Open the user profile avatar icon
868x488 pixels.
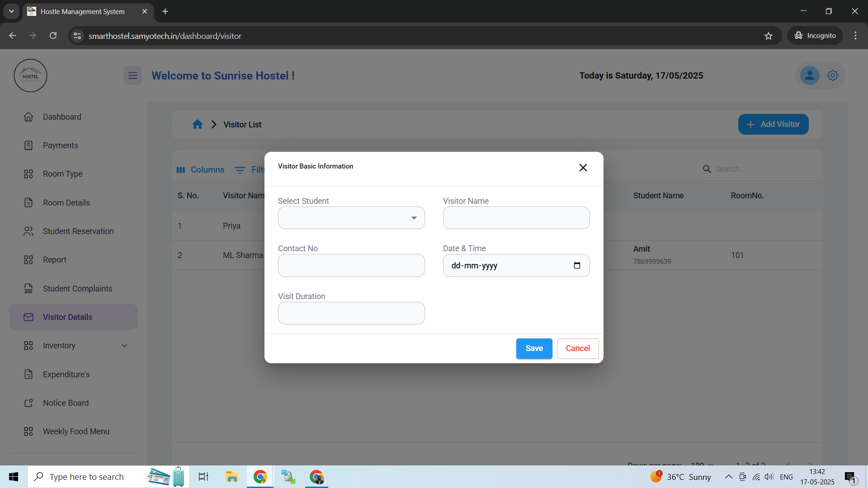pyautogui.click(x=810, y=75)
